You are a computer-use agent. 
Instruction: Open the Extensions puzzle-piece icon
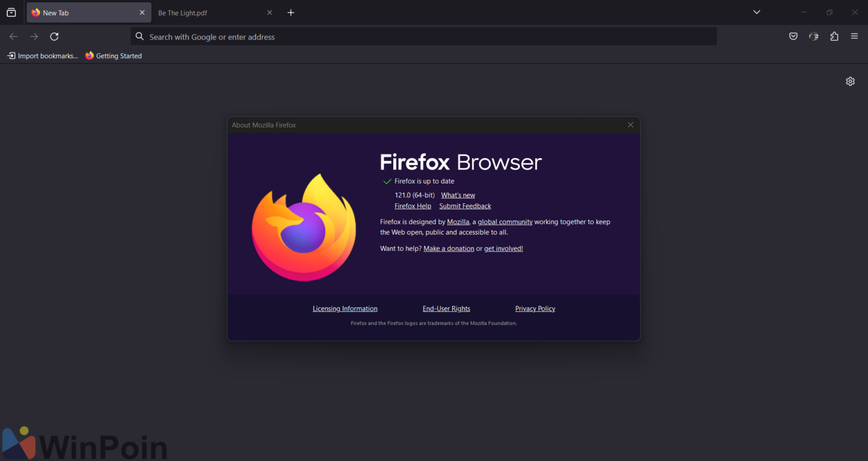coord(834,36)
